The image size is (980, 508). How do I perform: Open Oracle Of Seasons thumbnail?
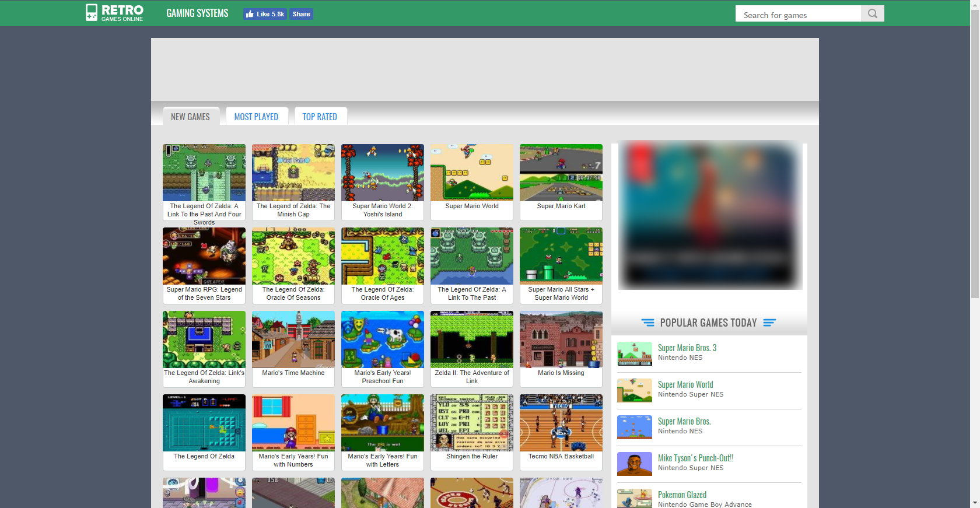click(x=293, y=256)
